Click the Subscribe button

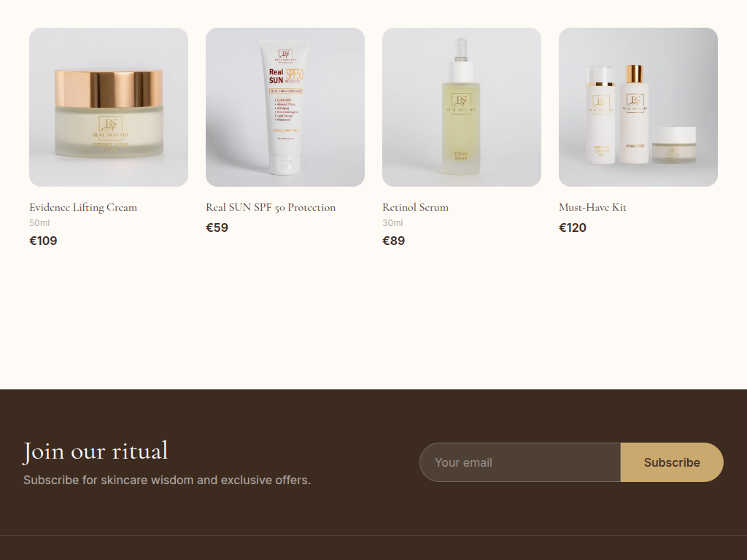coord(672,462)
